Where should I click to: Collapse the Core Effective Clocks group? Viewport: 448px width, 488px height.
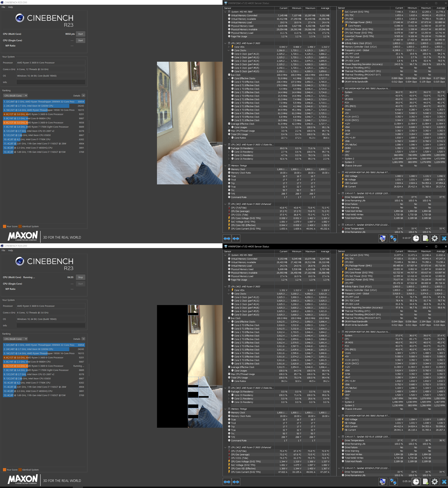pyautogui.click(x=228, y=78)
